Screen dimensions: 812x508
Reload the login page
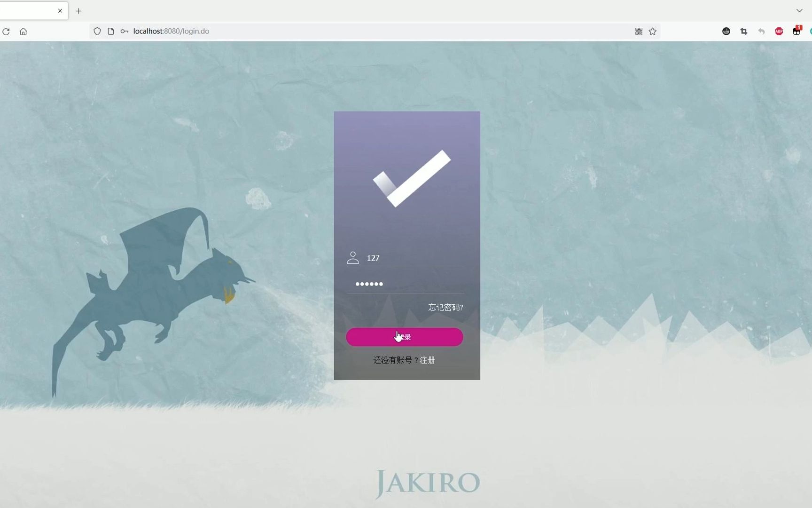(x=6, y=32)
